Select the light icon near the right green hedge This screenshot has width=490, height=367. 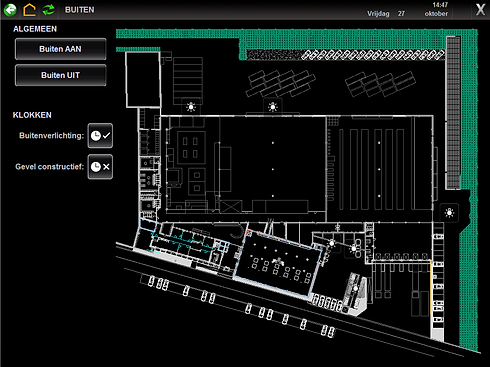pos(449,213)
